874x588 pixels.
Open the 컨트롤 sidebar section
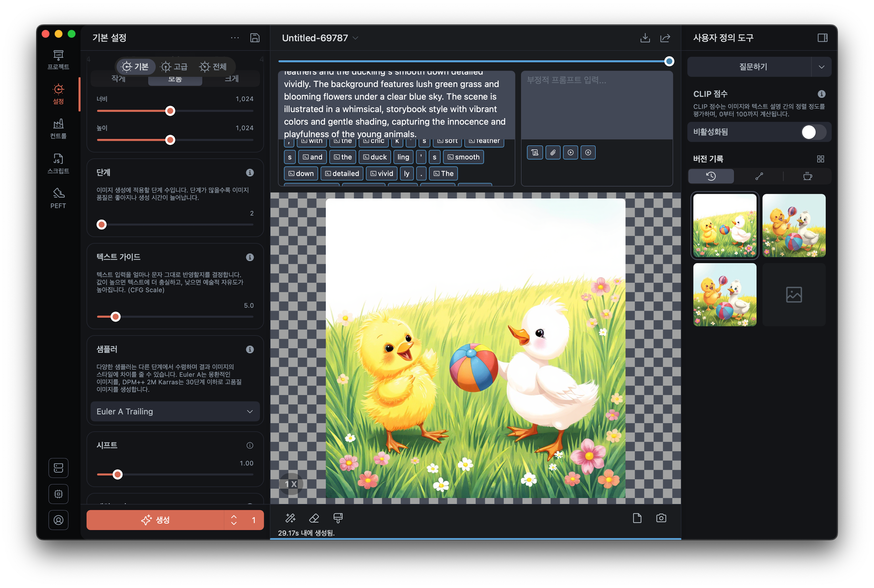[x=58, y=129]
